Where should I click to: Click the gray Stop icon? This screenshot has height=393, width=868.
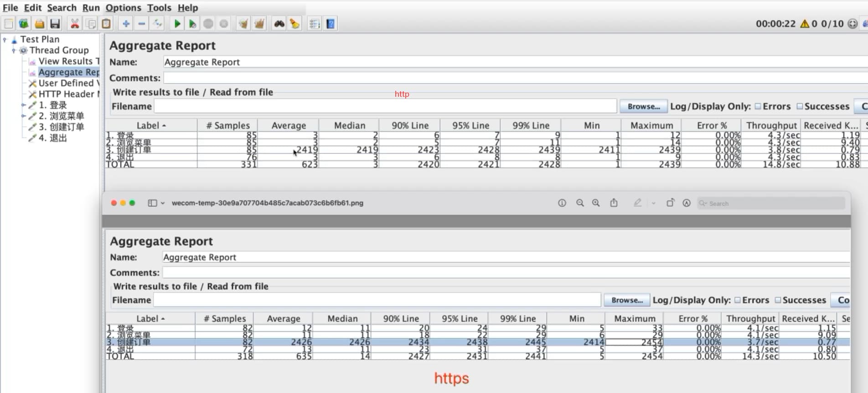[208, 24]
